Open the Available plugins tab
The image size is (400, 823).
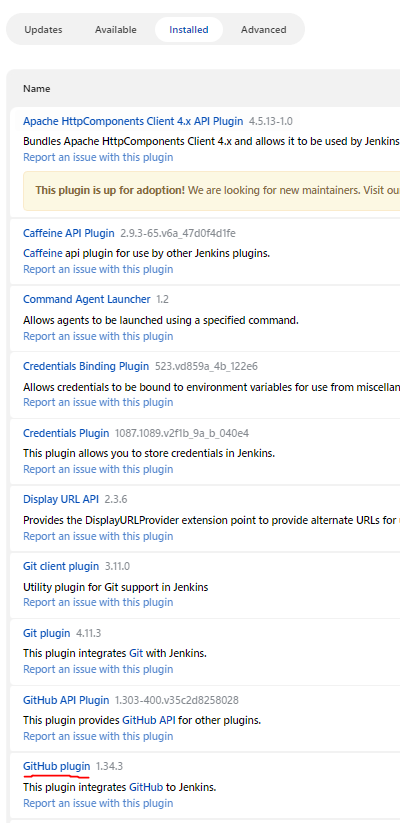pos(115,29)
